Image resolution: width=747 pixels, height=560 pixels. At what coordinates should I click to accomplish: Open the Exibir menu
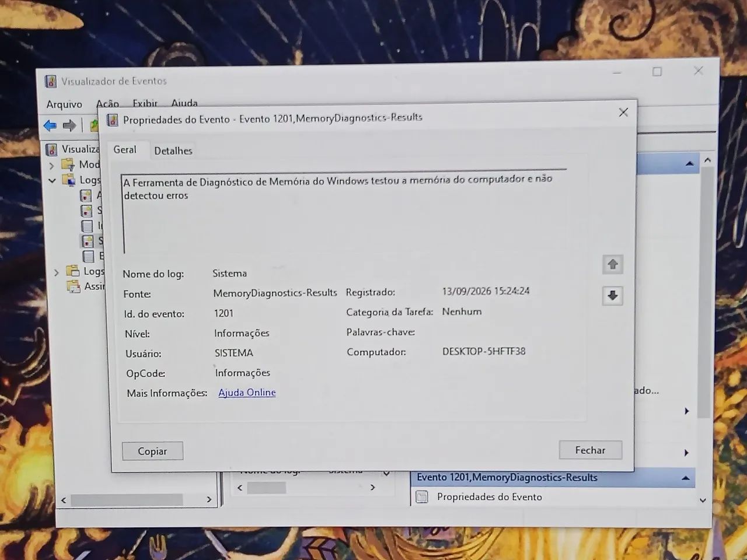click(145, 103)
